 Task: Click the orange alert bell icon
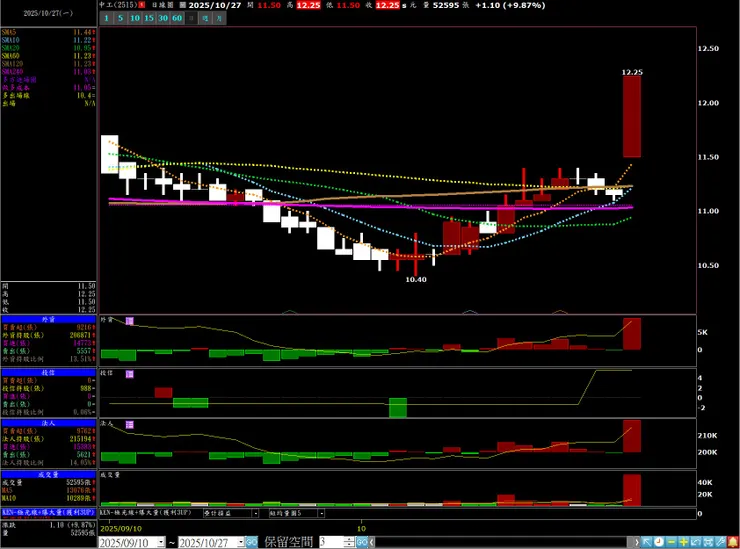tap(733, 542)
